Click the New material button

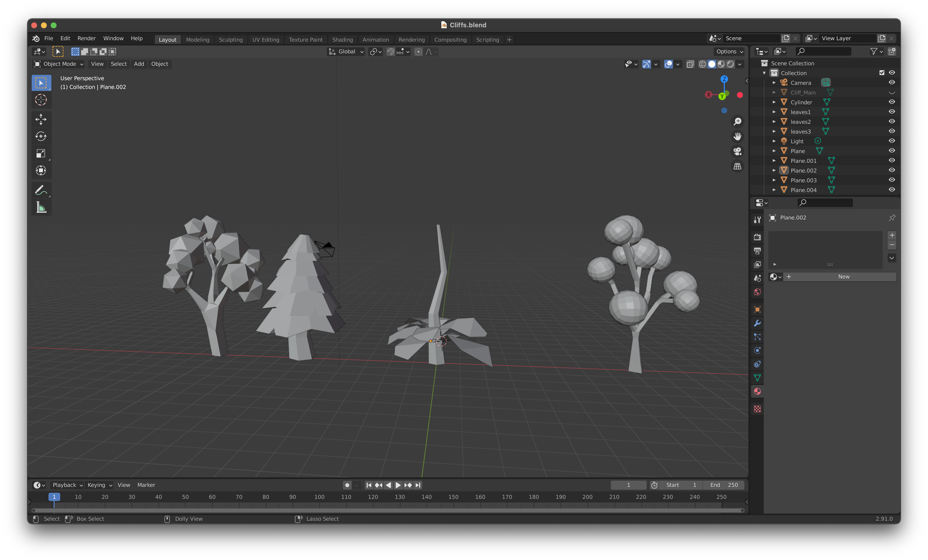(x=843, y=277)
